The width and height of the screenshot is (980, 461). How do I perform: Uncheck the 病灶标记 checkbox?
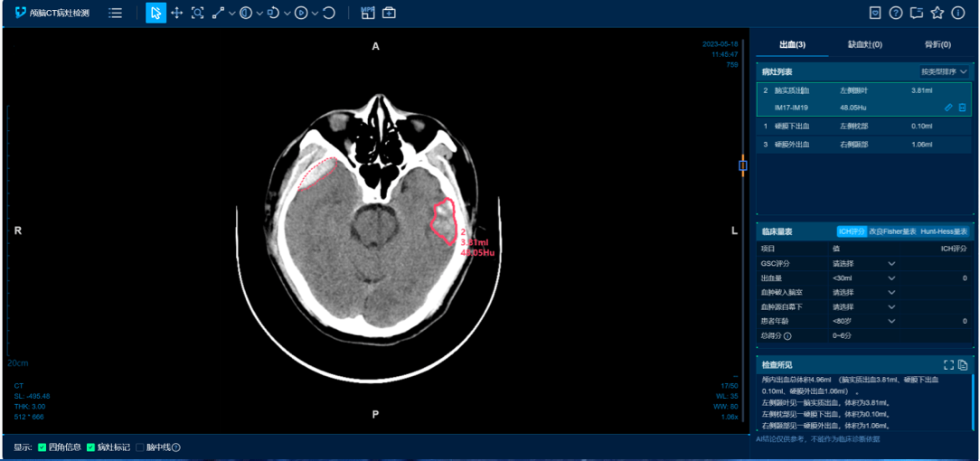click(x=90, y=447)
